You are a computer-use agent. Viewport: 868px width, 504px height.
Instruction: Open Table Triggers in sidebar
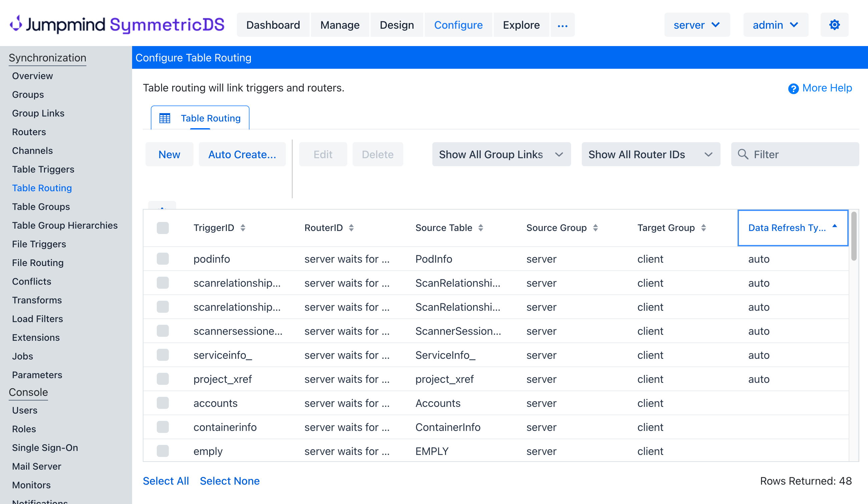[43, 169]
